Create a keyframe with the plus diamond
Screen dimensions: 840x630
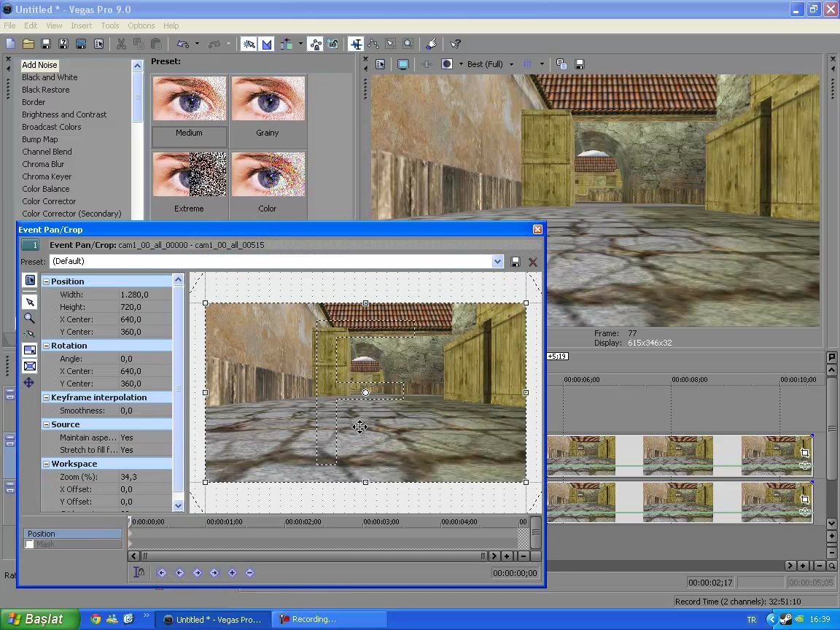pyautogui.click(x=232, y=572)
